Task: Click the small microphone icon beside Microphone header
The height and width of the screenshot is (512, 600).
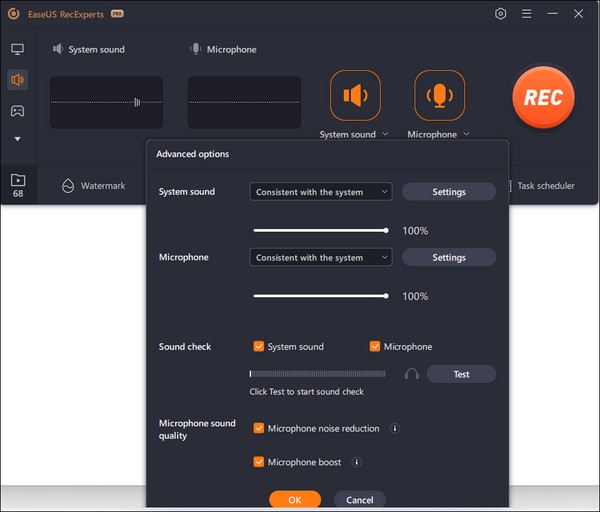Action: [x=196, y=49]
